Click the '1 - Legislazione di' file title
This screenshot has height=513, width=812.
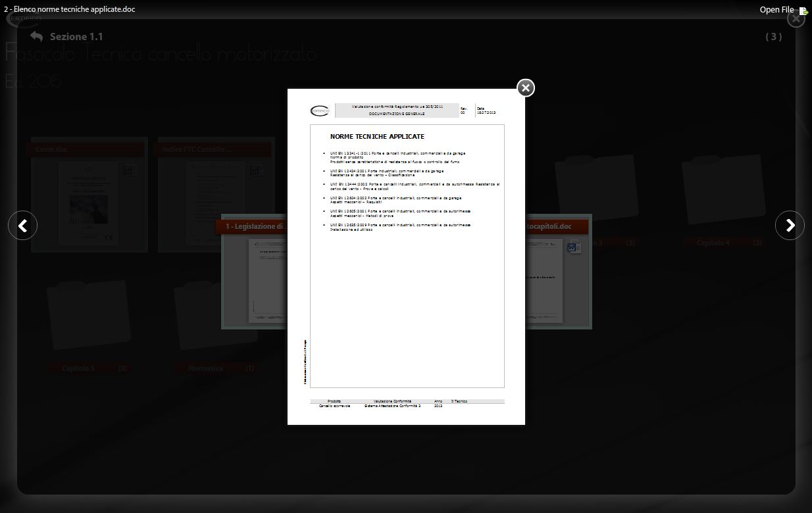254,226
